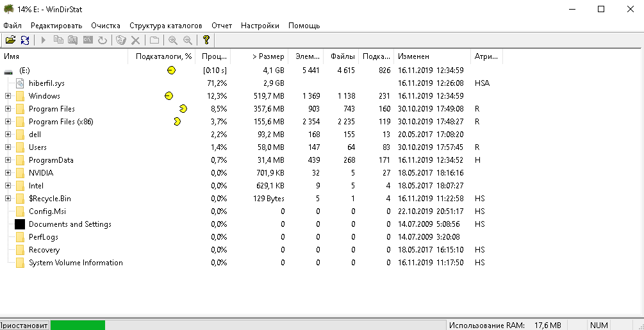This screenshot has width=644, height=330.
Task: Open the Помощь menu
Action: pyautogui.click(x=304, y=26)
